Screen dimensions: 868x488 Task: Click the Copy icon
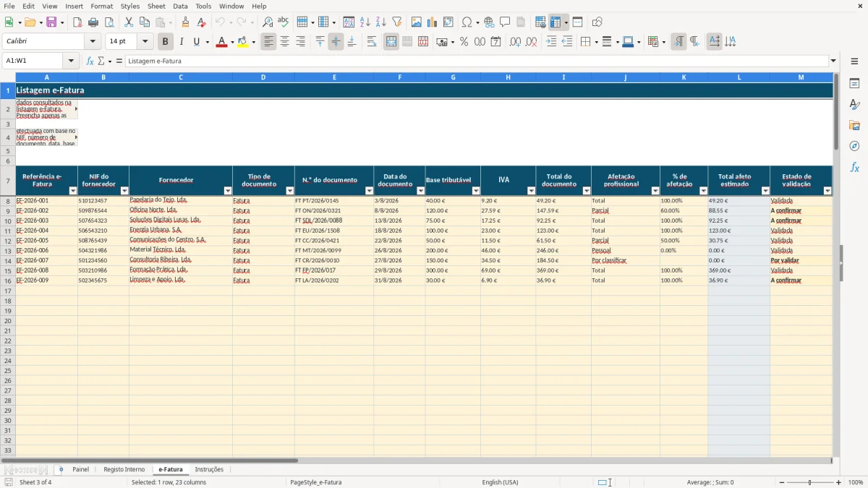pyautogui.click(x=145, y=22)
